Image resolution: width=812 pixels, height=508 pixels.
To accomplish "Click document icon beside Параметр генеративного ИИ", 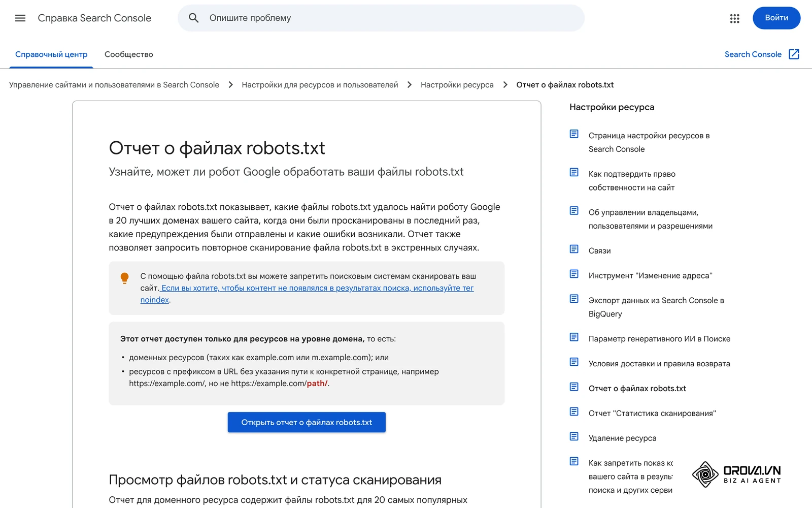I will 574,337.
